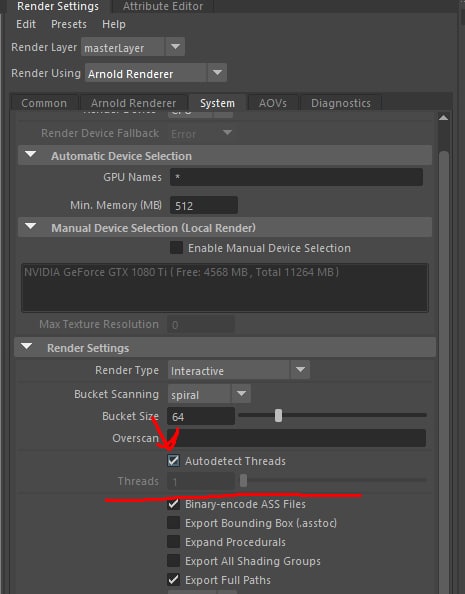Open the Render Using Arnold Renderer dropdown
The image size is (465, 594).
(x=156, y=73)
